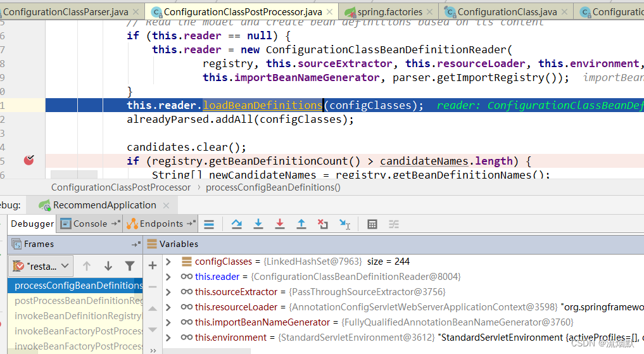Click configClasses variable name
644x354 pixels.
click(224, 262)
